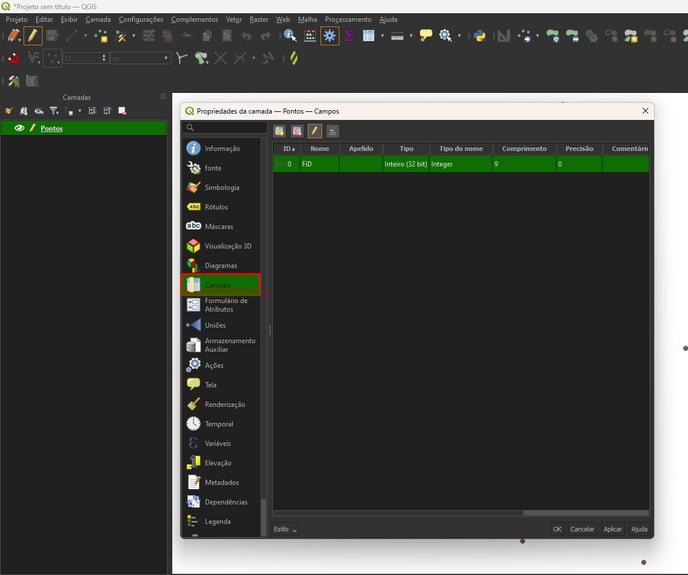Click Remove Layer icon in Camadas panel
Image resolution: width=688 pixels, height=575 pixels.
coord(122,111)
